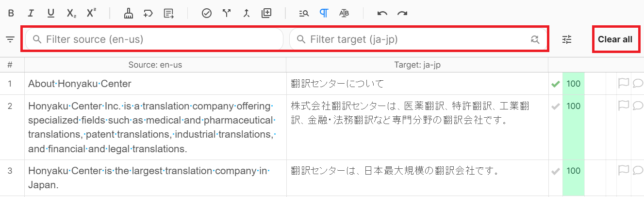
Task: Click the merge segments icon
Action: click(x=247, y=13)
